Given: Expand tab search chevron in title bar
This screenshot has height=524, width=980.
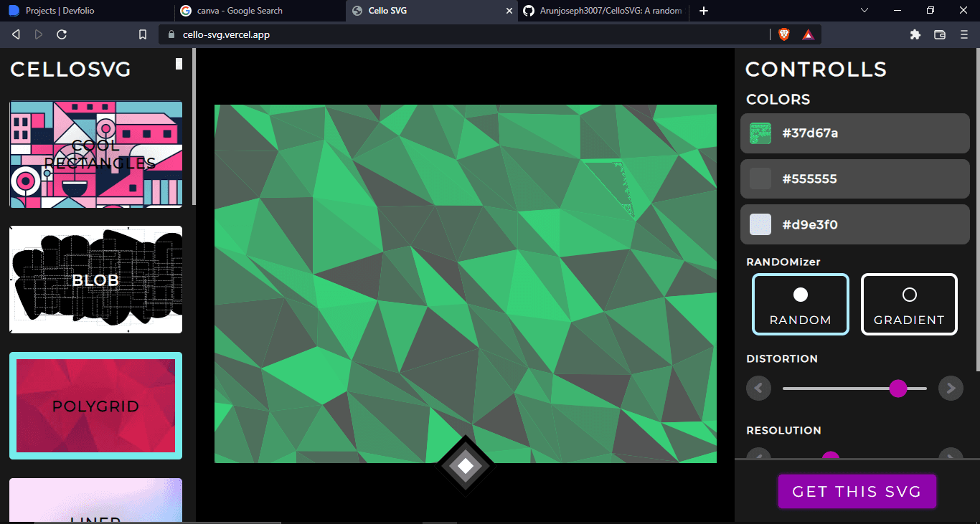Looking at the screenshot, I should (864, 10).
